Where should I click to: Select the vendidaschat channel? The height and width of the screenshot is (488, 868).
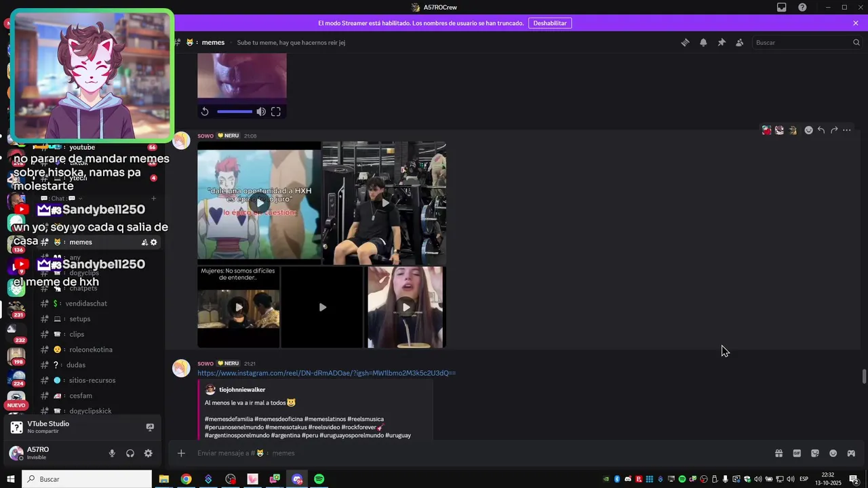98,304
